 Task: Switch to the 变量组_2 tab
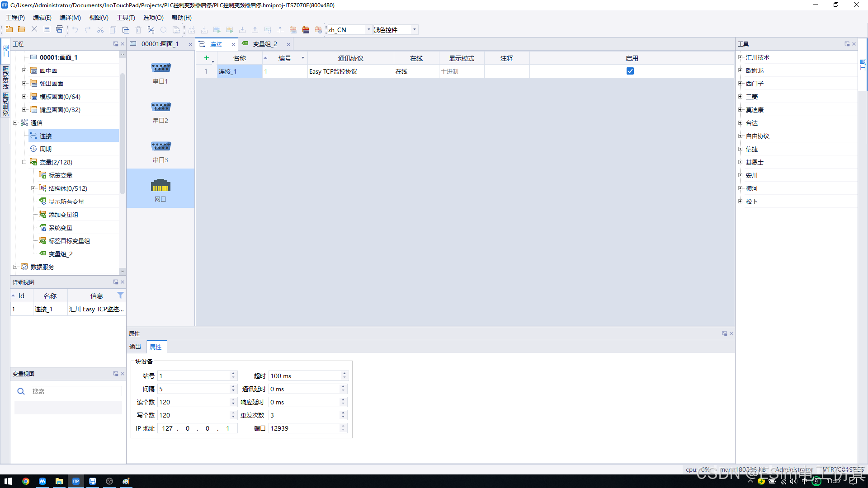click(264, 44)
